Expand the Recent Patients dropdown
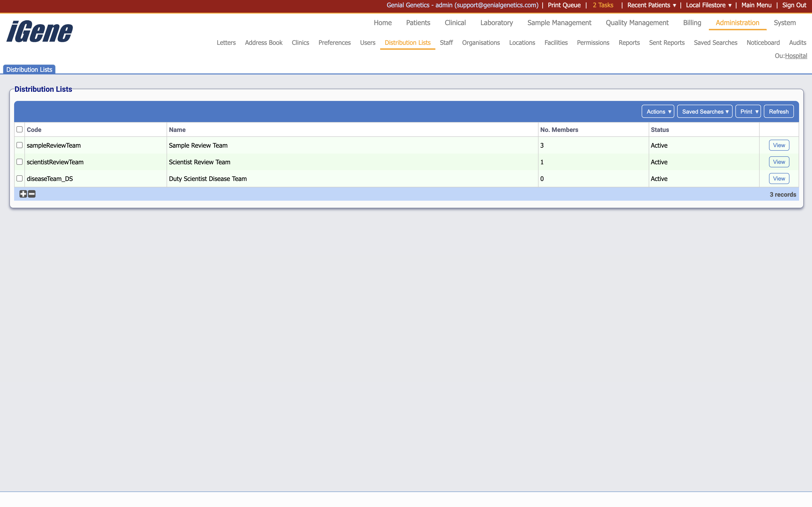 click(651, 5)
